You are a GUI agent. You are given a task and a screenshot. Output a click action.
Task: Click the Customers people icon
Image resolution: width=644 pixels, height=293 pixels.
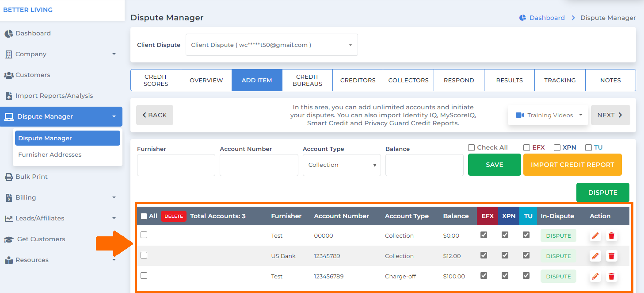(9, 75)
